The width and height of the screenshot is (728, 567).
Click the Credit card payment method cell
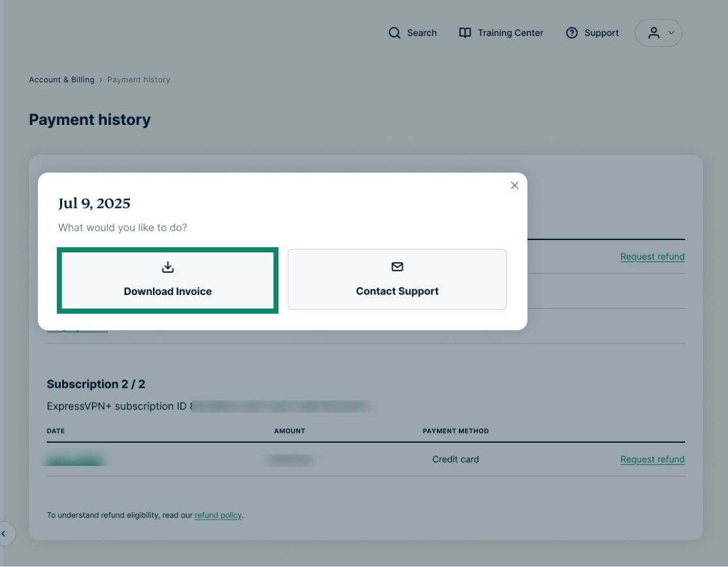(x=455, y=459)
